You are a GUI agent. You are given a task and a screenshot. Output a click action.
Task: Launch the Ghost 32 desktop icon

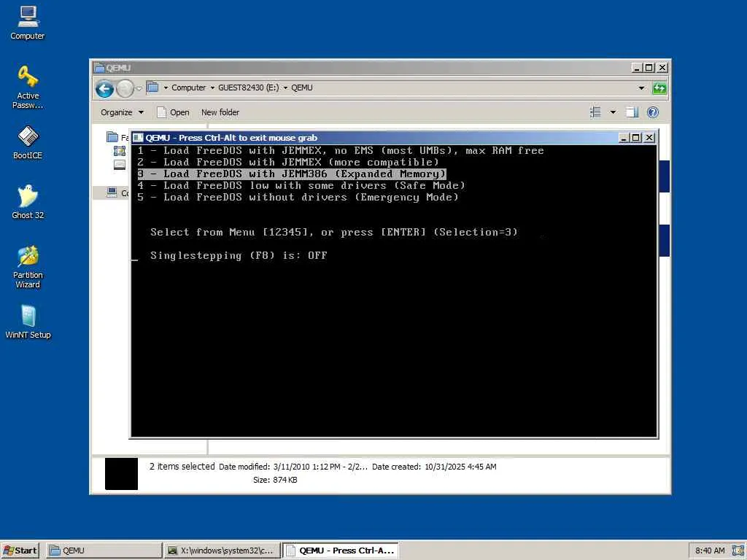tap(28, 202)
